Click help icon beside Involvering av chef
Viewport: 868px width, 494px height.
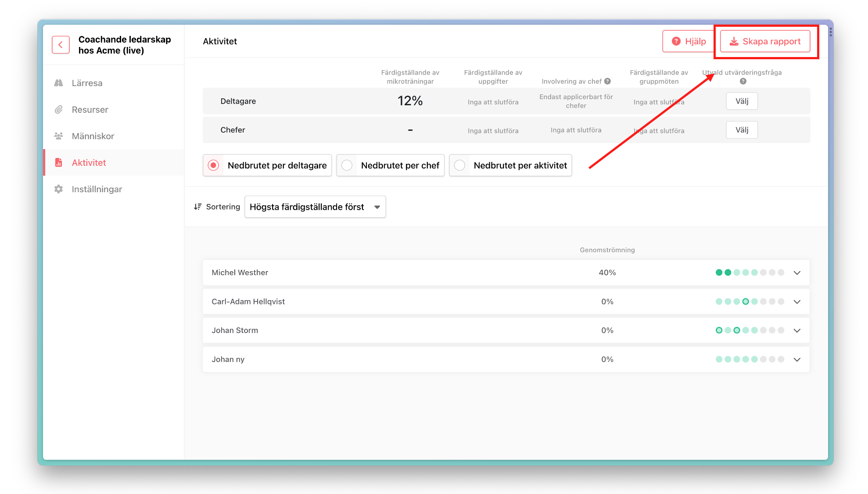pos(608,81)
